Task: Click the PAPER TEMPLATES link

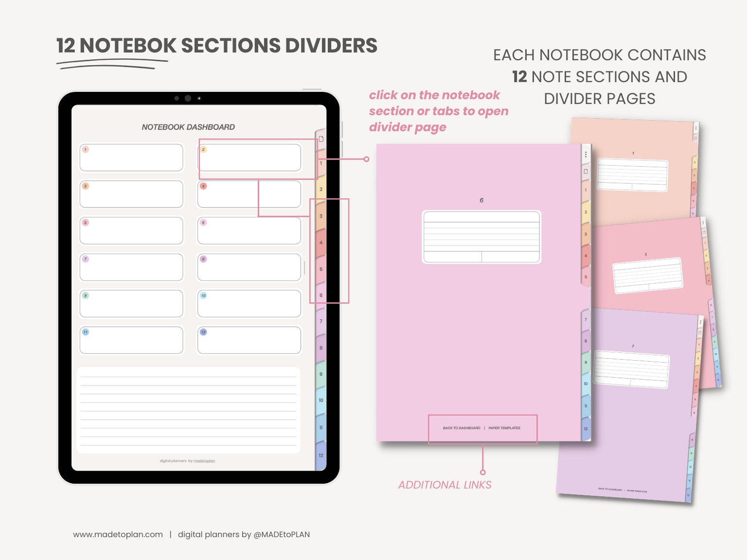Action: coord(504,428)
